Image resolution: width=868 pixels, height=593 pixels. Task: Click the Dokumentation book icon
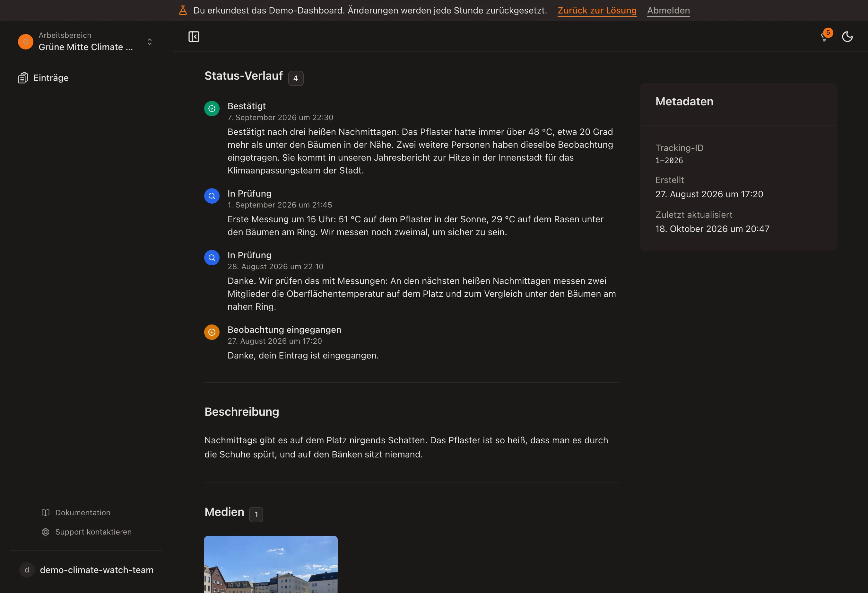[46, 513]
